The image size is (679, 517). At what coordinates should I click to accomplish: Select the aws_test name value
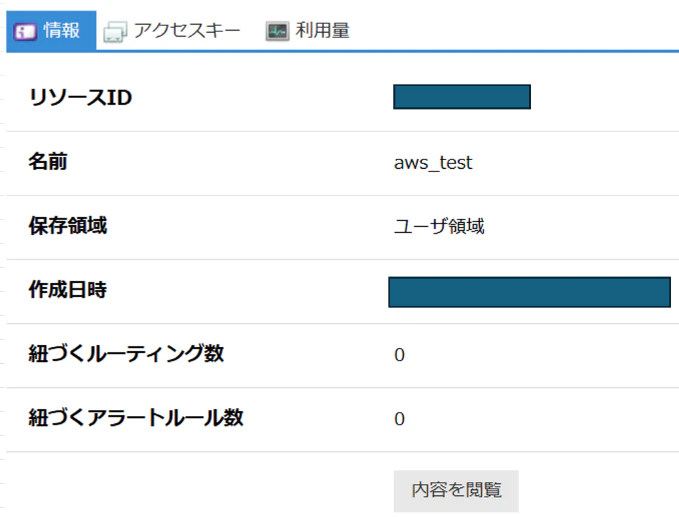pyautogui.click(x=433, y=163)
